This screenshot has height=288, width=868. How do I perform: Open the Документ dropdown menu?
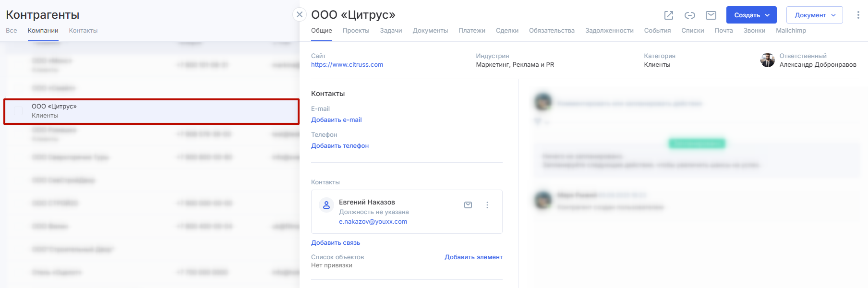pyautogui.click(x=814, y=15)
